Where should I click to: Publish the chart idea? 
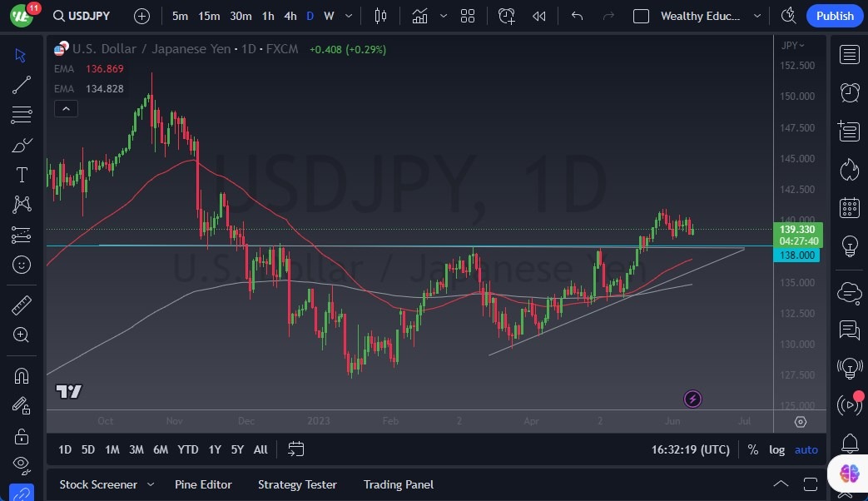click(835, 16)
